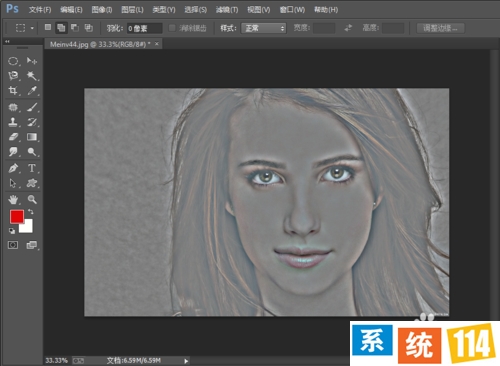Open the 窗口(W) menu

292,10
